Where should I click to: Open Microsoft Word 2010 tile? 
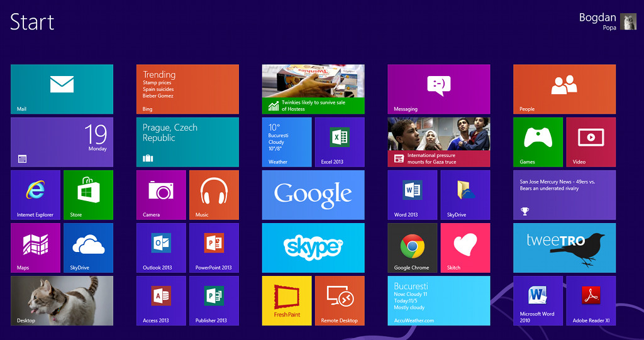pos(538,300)
